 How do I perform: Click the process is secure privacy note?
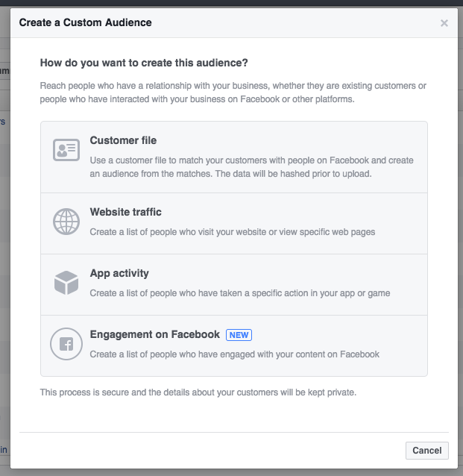198,392
